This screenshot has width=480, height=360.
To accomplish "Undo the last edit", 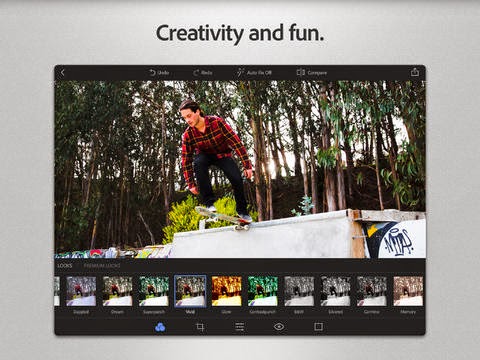I will (x=159, y=72).
